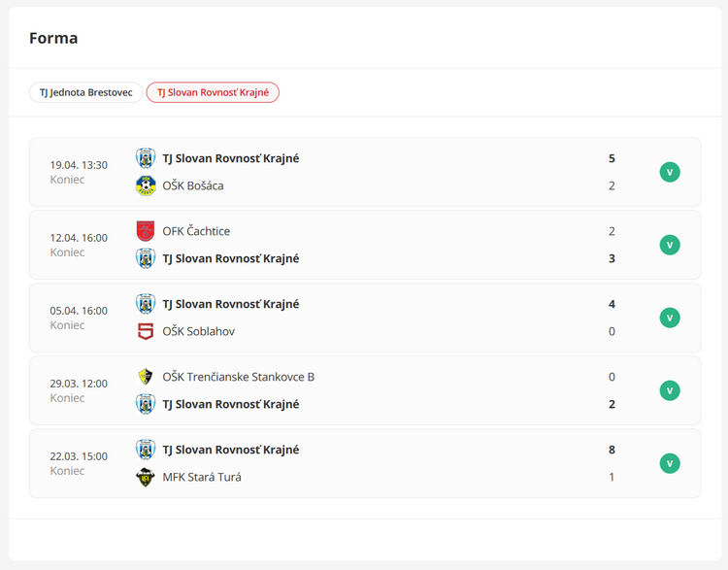The width and height of the screenshot is (728, 570).
Task: Click the MFK Stará Turá crest
Action: click(x=146, y=477)
